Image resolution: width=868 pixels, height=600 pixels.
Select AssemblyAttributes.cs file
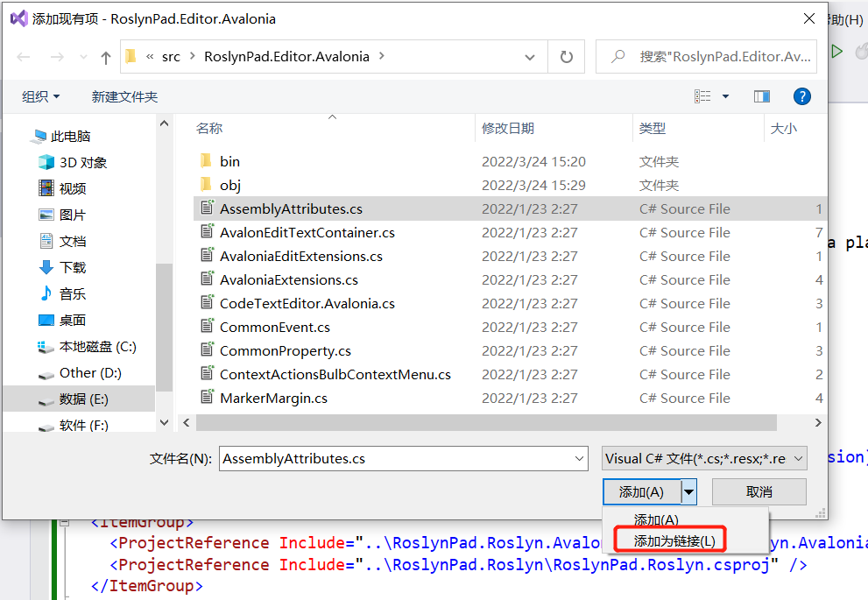(509, 208)
